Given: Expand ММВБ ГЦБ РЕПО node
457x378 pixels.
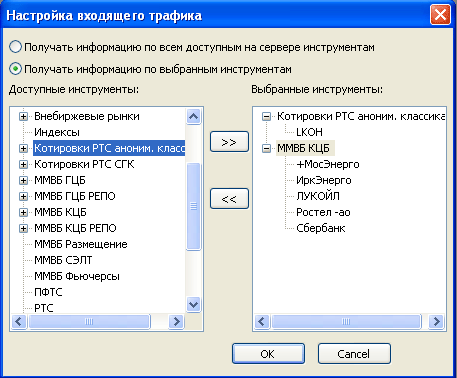Looking at the screenshot, I should coord(23,196).
